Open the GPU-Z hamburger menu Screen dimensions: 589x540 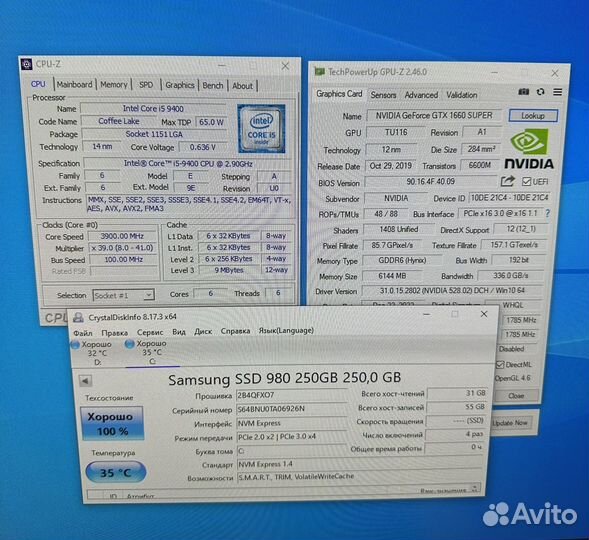(558, 92)
